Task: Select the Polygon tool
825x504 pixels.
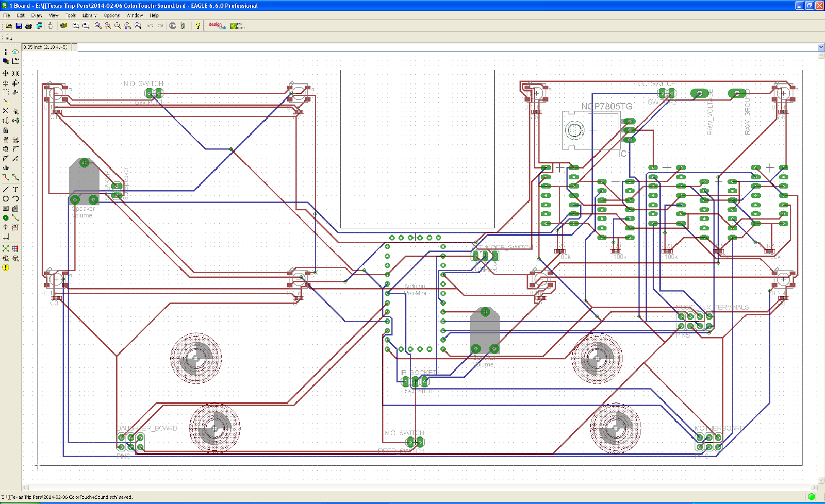Action: click(x=15, y=208)
